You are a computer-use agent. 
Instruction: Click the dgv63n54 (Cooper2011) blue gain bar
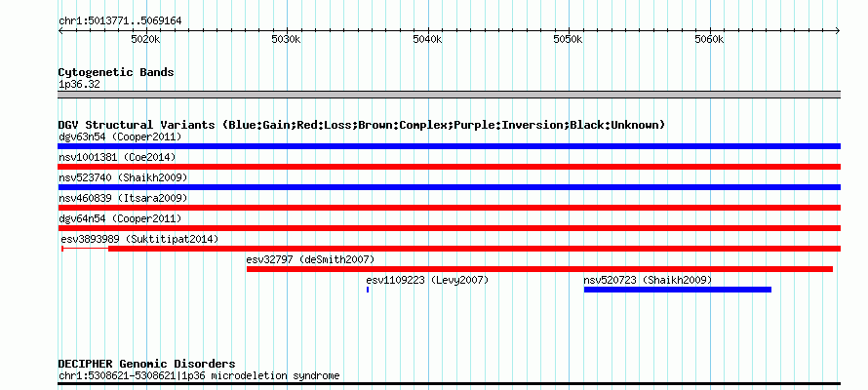[449, 146]
